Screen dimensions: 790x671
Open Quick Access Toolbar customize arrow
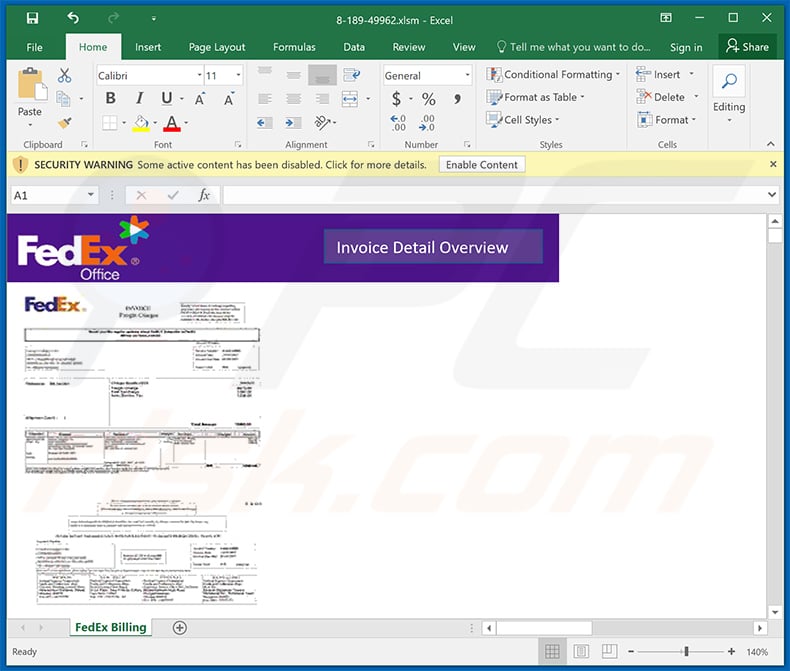pos(154,19)
